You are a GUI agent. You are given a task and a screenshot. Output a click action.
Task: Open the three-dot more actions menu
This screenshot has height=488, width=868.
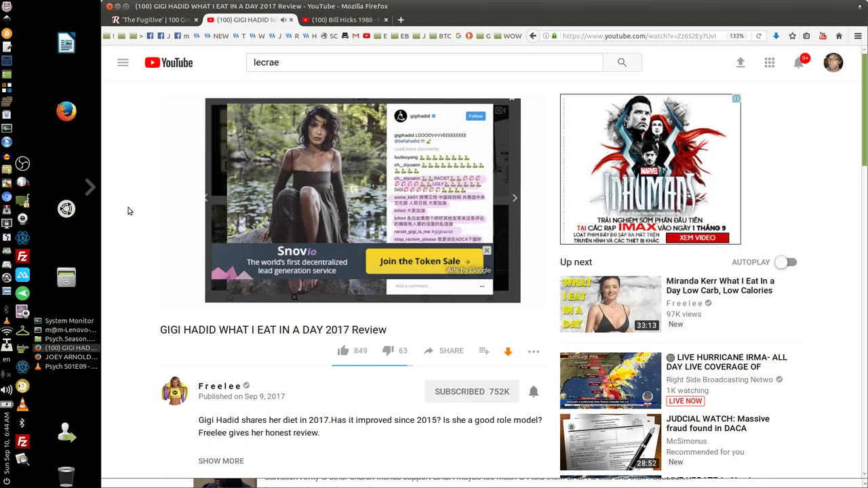(x=534, y=351)
